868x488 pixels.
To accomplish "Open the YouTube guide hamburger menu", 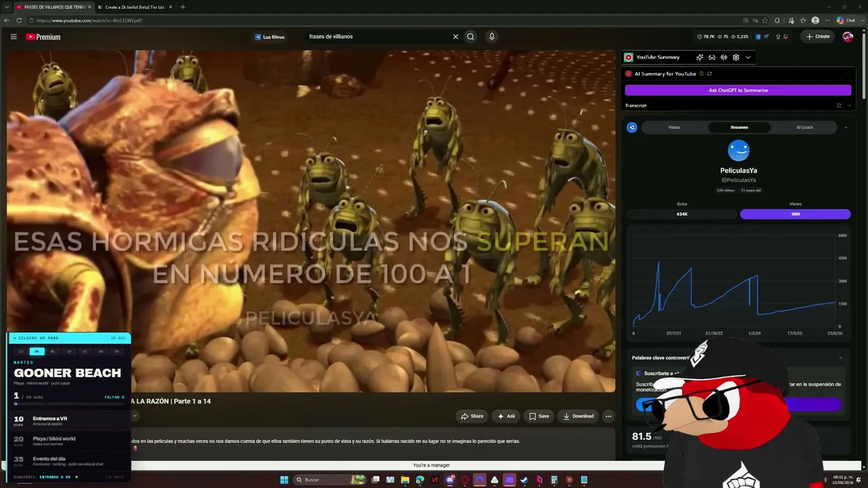I will coord(14,37).
